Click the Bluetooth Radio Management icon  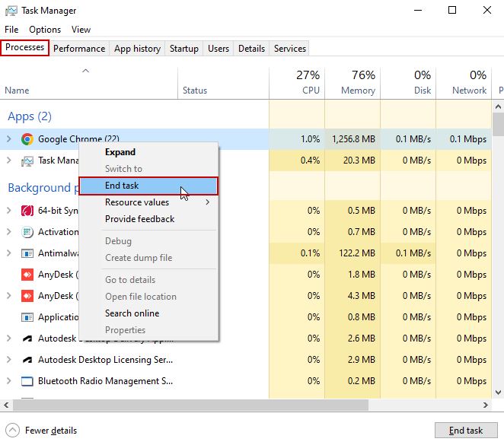[x=27, y=381]
